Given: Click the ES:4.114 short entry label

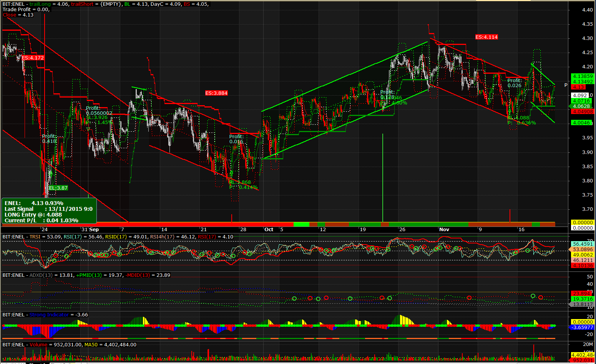Looking at the screenshot, I should [x=486, y=37].
